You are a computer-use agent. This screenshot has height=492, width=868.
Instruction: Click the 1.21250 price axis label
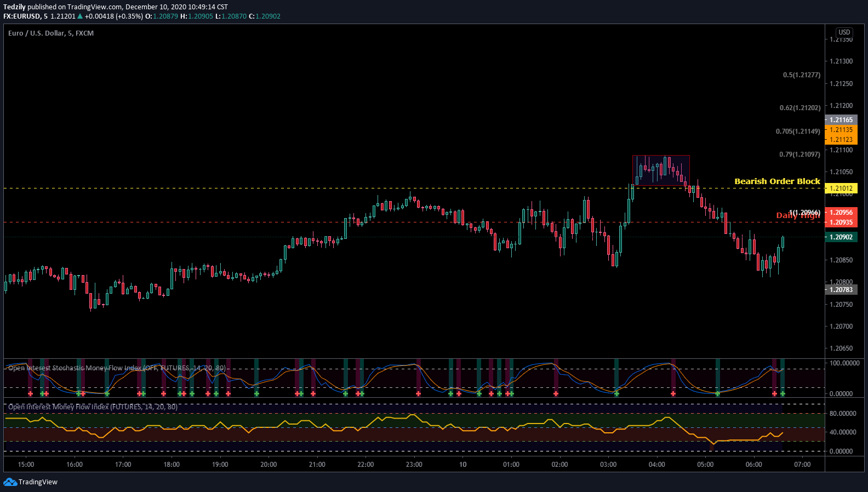(x=841, y=84)
